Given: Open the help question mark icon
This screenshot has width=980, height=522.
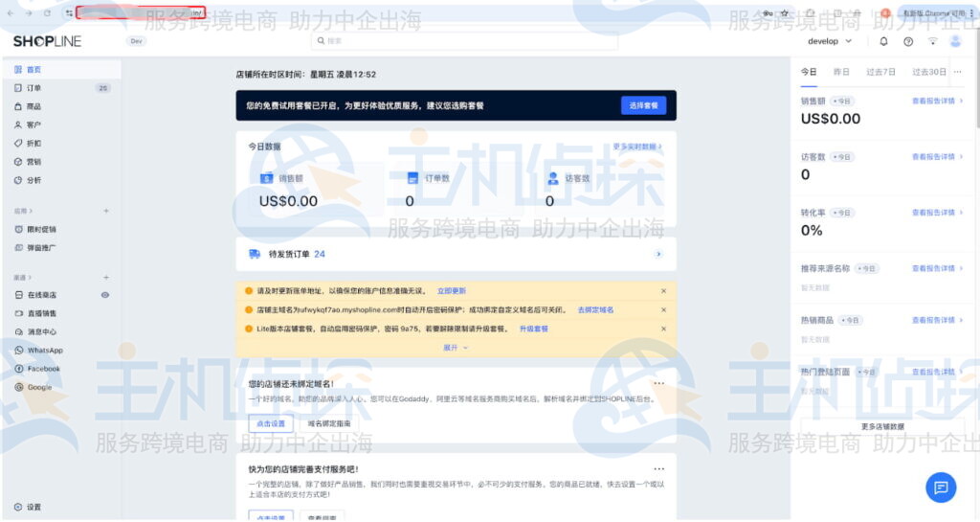Looking at the screenshot, I should pyautogui.click(x=908, y=41).
